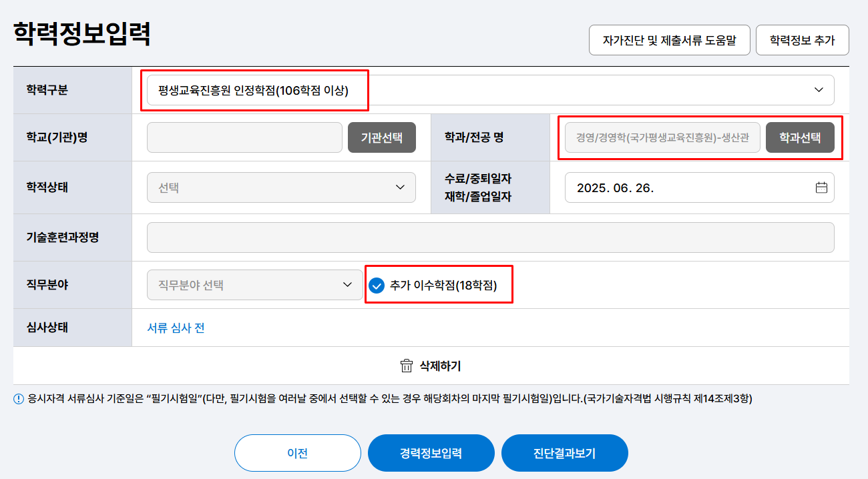Screen dimensions: 868x479
Task: Focus the 학교(기관)명 input field
Action: tap(244, 137)
